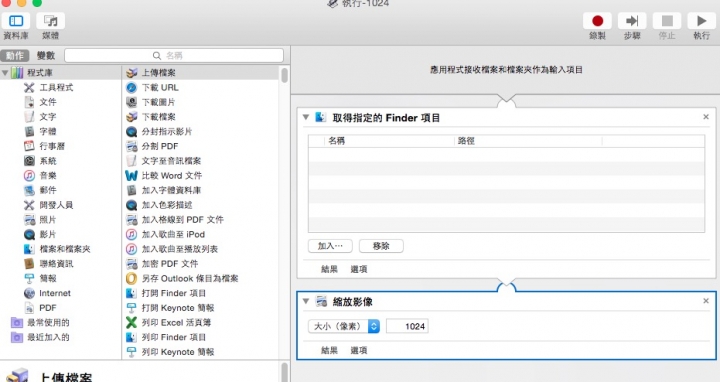Collapse the 取得指定的 Finder 項目 action

(x=306, y=118)
